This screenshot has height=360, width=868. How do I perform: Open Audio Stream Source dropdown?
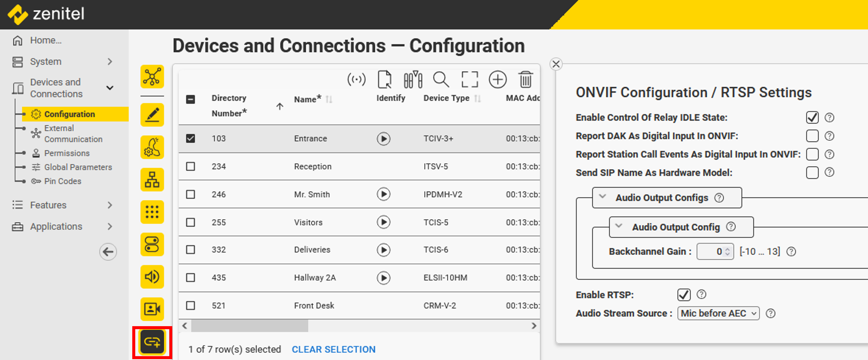click(718, 313)
